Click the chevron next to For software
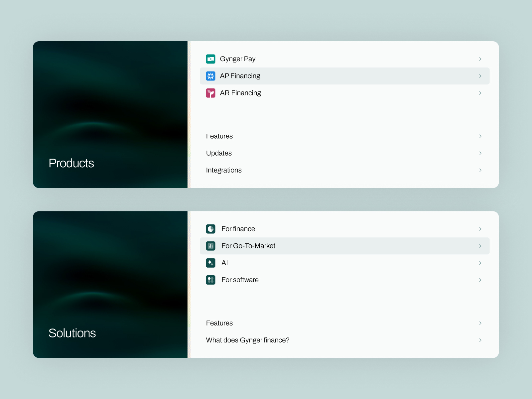The width and height of the screenshot is (532, 399). pos(480,280)
